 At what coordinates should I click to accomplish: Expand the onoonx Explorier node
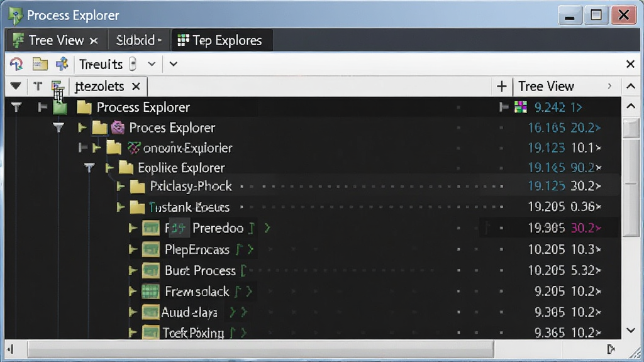click(x=96, y=148)
